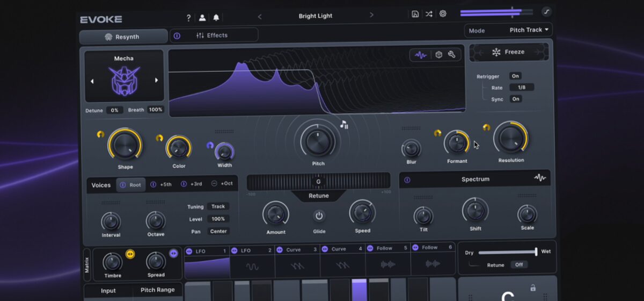This screenshot has height=301, width=644.
Task: Switch to the Resynth tab
Action: click(123, 37)
